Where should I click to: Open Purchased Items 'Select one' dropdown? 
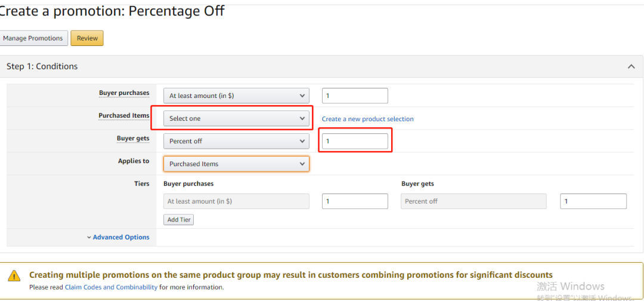[x=236, y=118]
